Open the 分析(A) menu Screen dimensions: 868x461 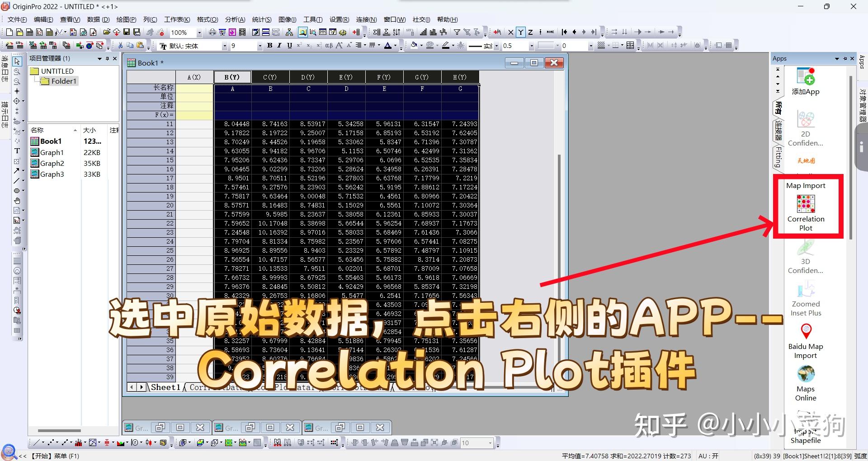(234, 19)
